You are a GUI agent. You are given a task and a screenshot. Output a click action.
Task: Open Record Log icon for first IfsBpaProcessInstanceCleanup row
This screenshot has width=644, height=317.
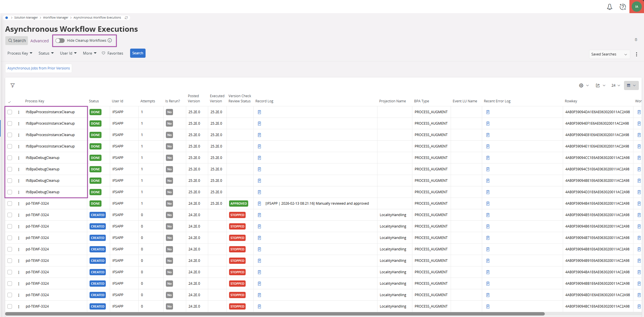pos(259,112)
